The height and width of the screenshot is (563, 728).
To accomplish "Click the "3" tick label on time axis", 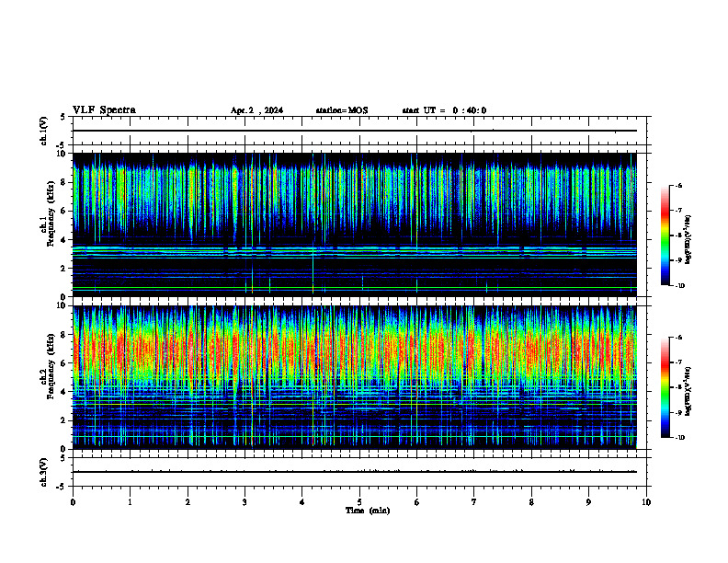I will coord(245,502).
